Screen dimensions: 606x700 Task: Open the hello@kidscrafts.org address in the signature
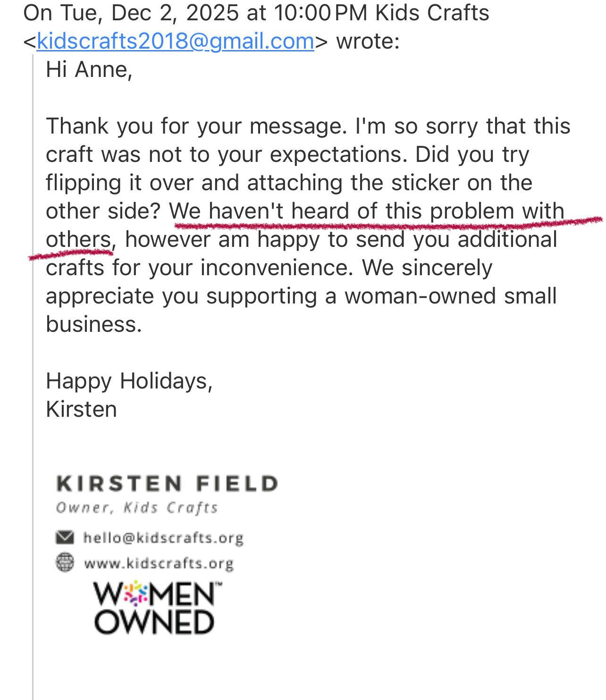[163, 538]
